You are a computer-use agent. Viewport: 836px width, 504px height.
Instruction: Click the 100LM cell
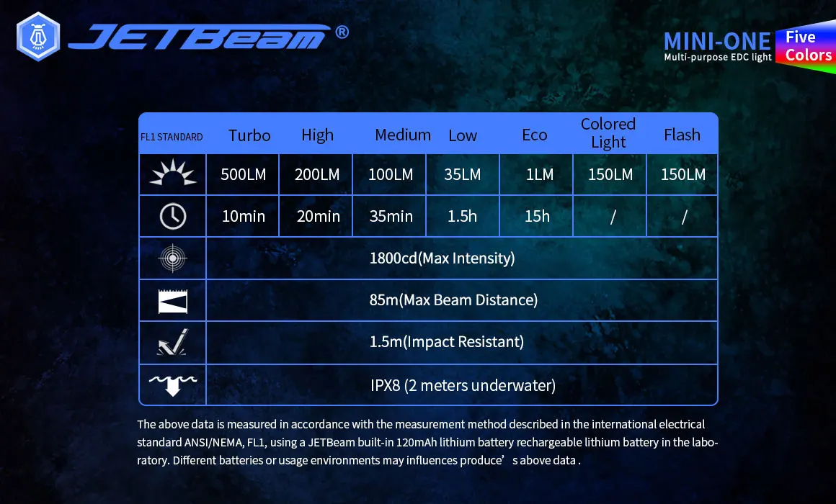[391, 174]
